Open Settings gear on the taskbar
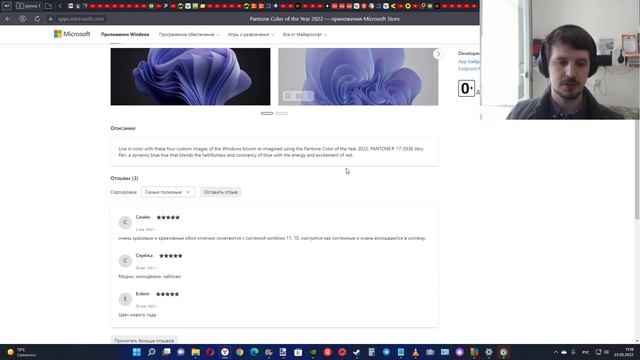Viewport: 640px width, 360px height. click(x=489, y=352)
